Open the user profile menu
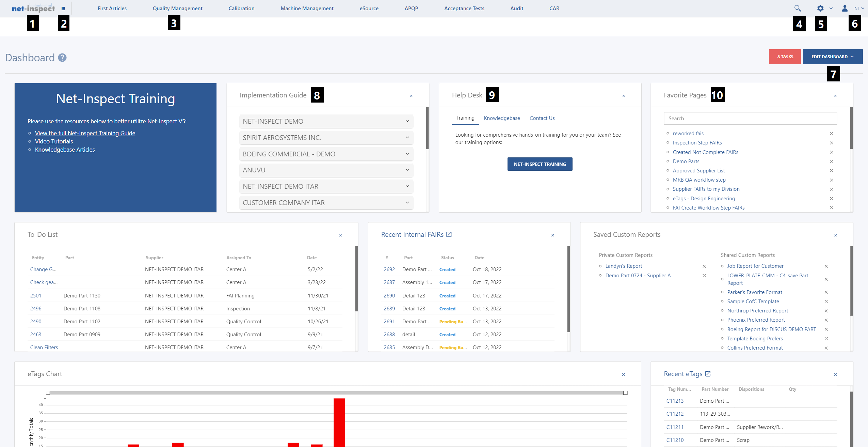Image resolution: width=868 pixels, height=447 pixels. coord(845,8)
